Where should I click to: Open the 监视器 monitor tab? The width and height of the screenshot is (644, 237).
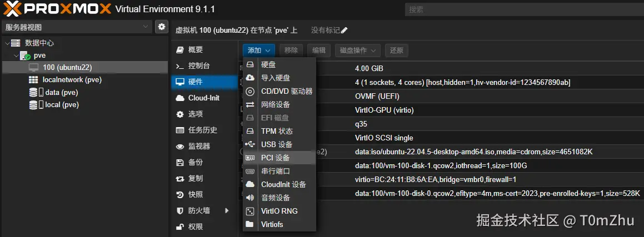coord(205,147)
